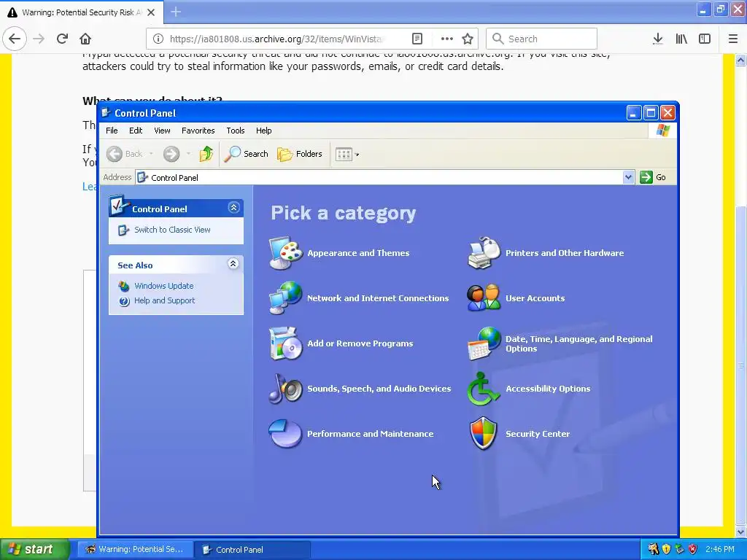Click the Control Panel taskbar button
747x560 pixels.
point(252,549)
